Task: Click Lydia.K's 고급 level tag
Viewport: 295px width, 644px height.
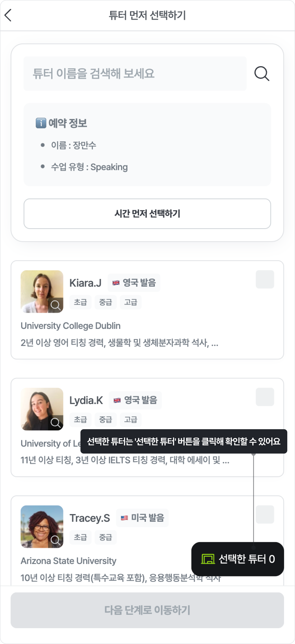Action: pyautogui.click(x=131, y=419)
